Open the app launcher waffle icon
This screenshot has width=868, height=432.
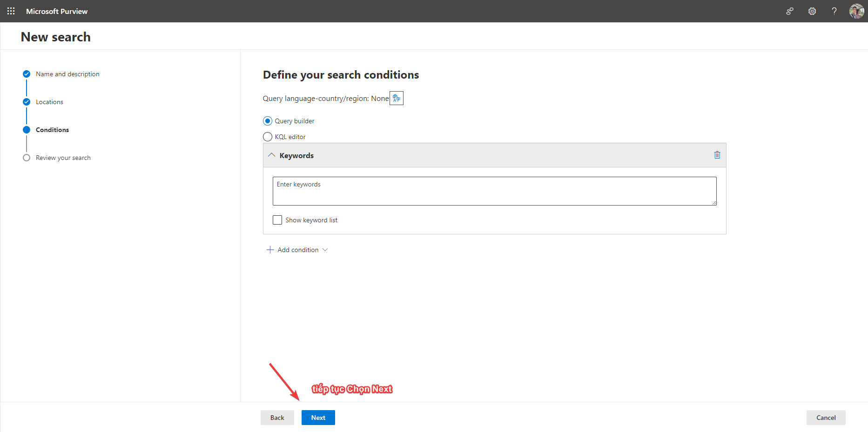(x=11, y=11)
